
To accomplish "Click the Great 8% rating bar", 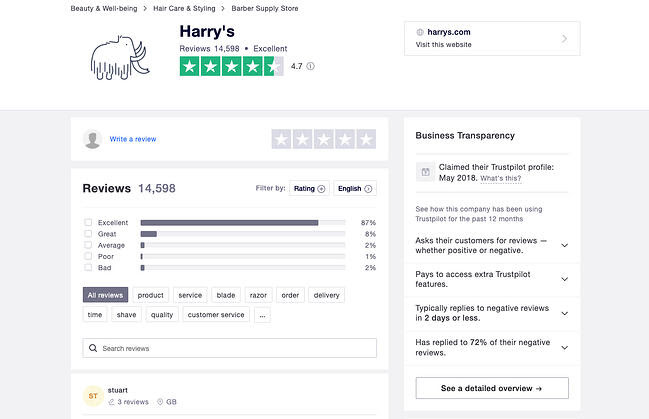I will coord(243,234).
